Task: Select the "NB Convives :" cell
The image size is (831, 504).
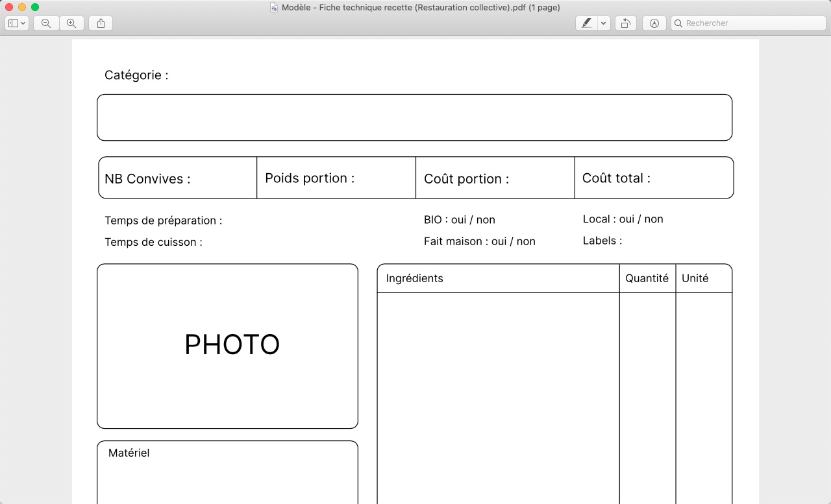Action: 177,178
